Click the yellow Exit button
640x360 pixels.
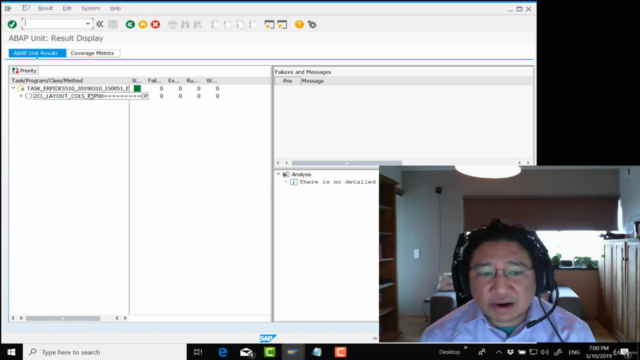143,24
